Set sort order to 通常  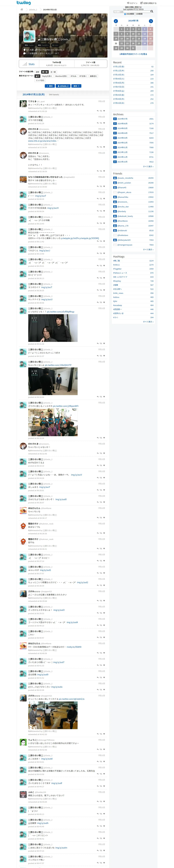[38, 72]
